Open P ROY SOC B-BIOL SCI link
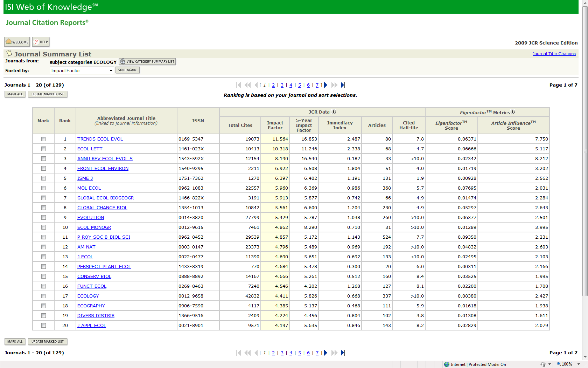The height and width of the screenshot is (368, 588). 104,237
